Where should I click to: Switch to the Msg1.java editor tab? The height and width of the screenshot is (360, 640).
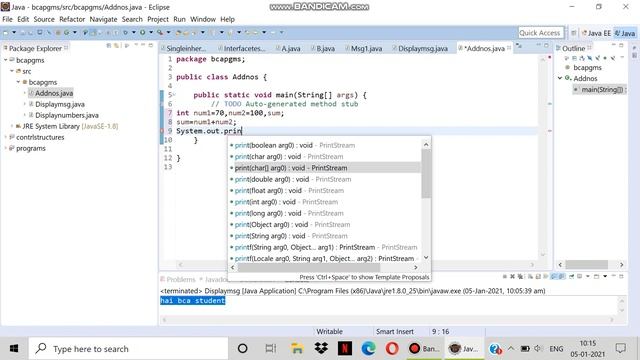pos(366,48)
